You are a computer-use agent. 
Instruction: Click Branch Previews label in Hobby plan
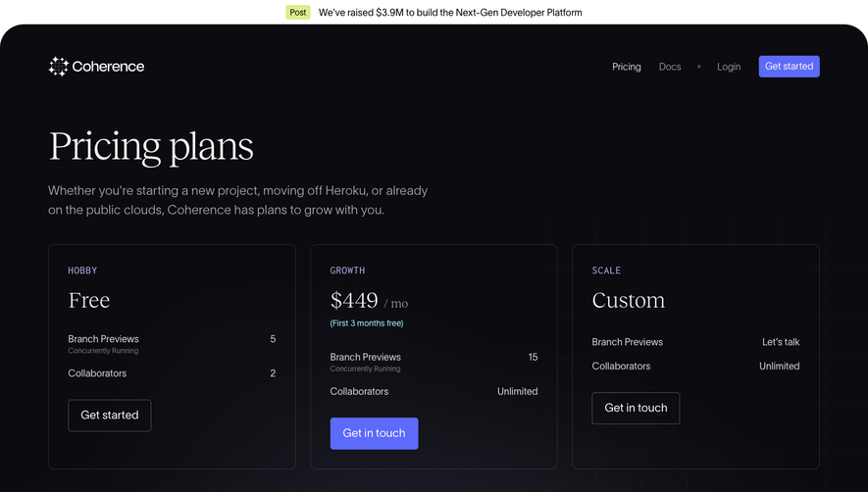[x=104, y=339]
